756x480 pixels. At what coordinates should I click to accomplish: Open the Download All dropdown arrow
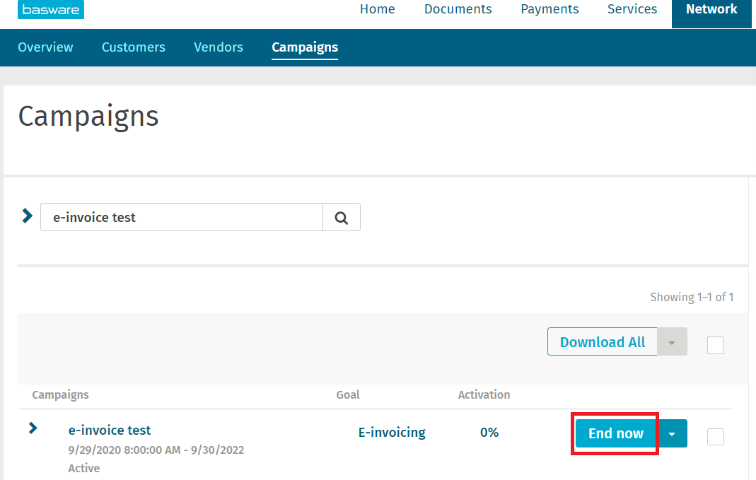(x=673, y=342)
